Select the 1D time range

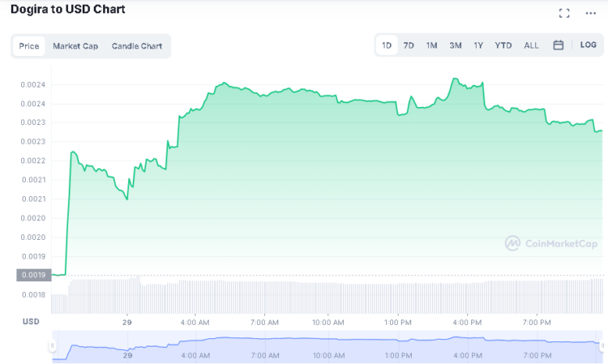(387, 45)
